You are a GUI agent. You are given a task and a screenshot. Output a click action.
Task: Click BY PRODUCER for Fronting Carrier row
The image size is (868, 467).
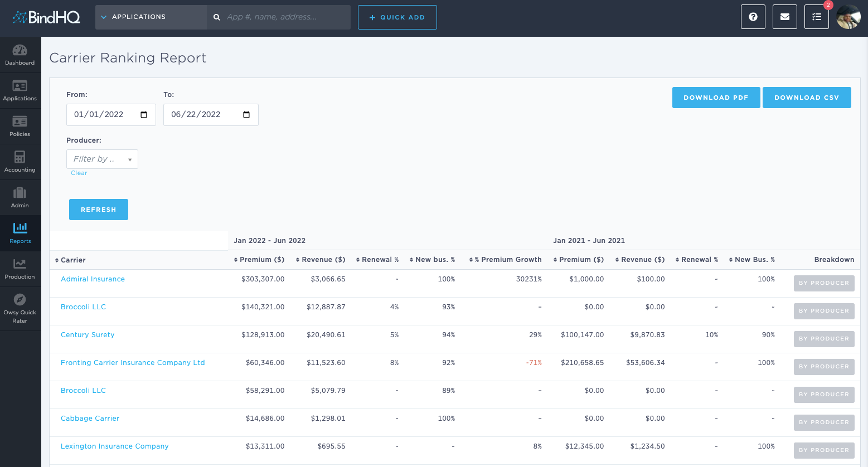824,367
